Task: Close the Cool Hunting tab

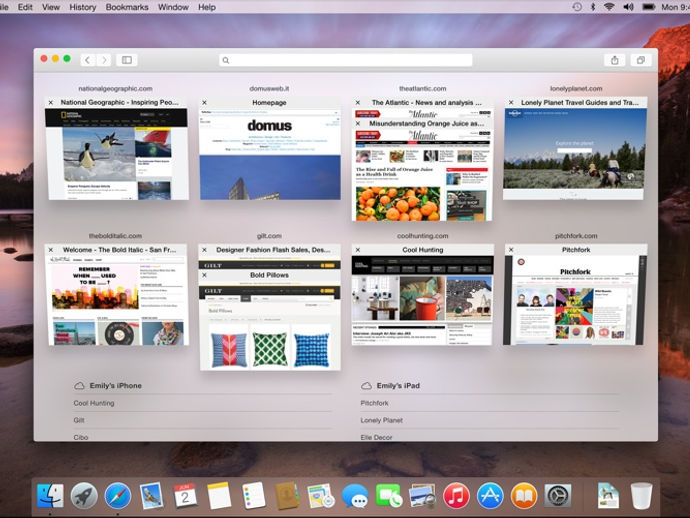Action: click(358, 250)
